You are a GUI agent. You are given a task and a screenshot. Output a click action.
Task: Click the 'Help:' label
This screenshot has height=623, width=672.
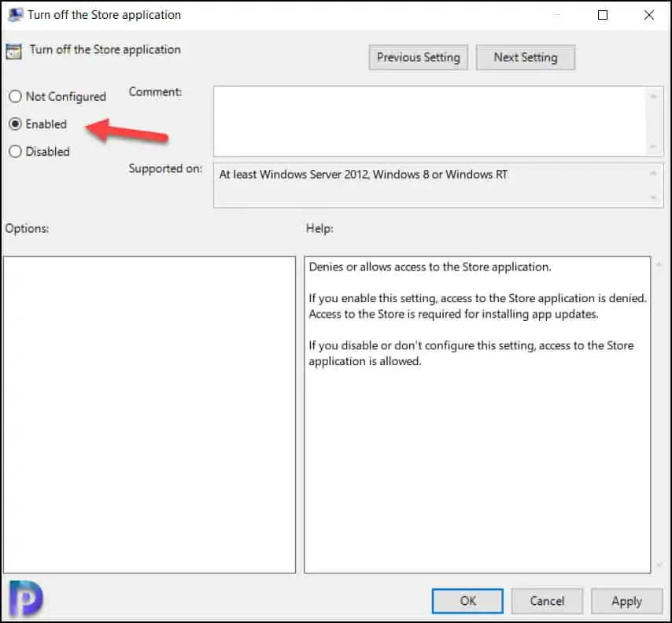click(319, 228)
